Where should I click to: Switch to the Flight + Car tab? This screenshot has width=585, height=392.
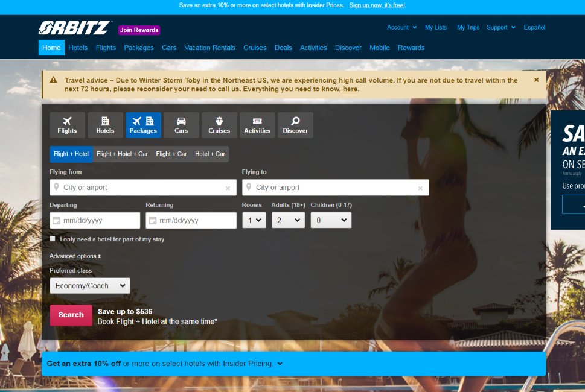[x=171, y=154]
